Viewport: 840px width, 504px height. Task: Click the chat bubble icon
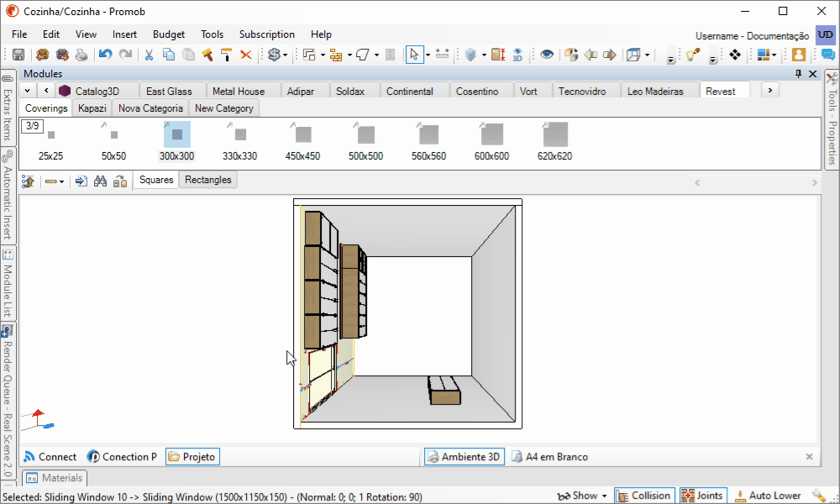coord(827,55)
